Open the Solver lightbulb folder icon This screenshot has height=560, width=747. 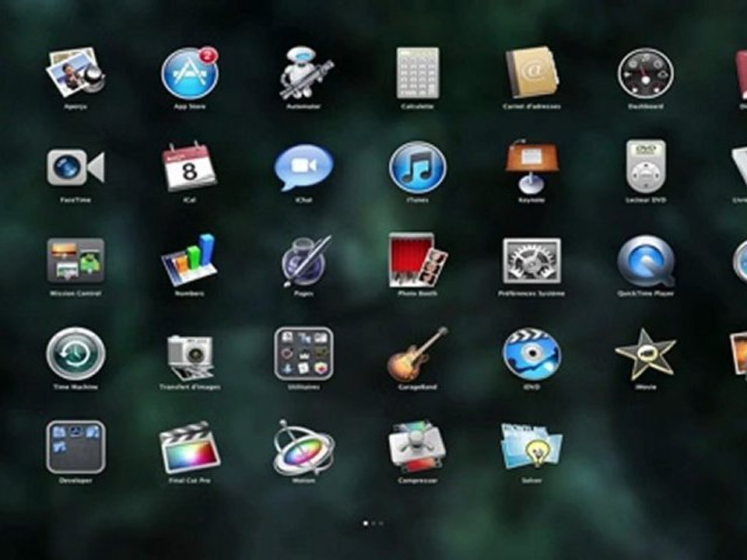coord(531,447)
